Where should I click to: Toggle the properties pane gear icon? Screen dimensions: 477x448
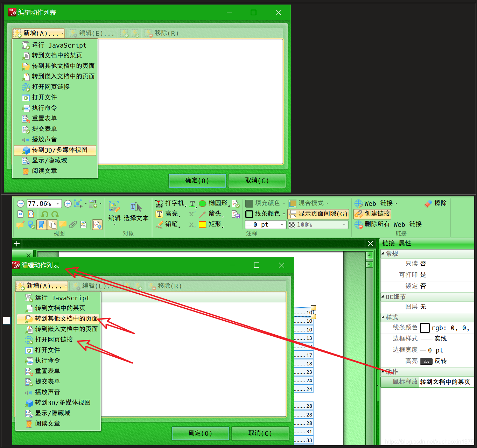pyautogui.click(x=97, y=225)
